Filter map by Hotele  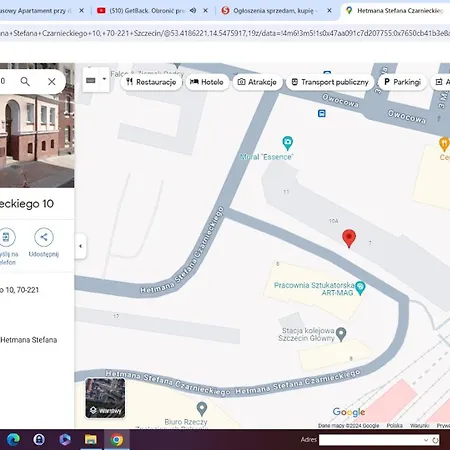pos(207,82)
